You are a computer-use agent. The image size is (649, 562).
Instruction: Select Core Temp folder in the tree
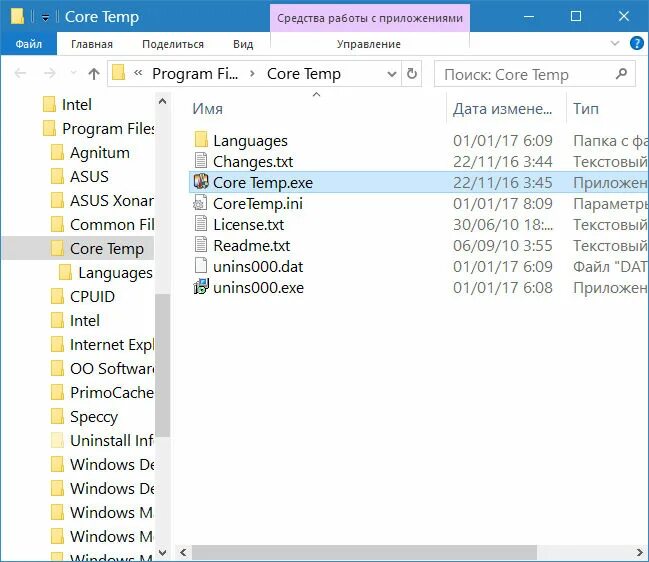[79, 248]
